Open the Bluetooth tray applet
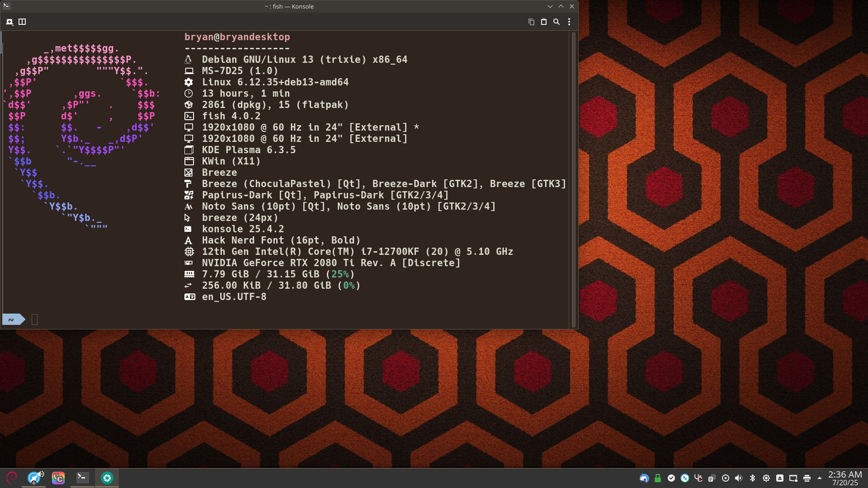This screenshot has width=868, height=488. 753,478
